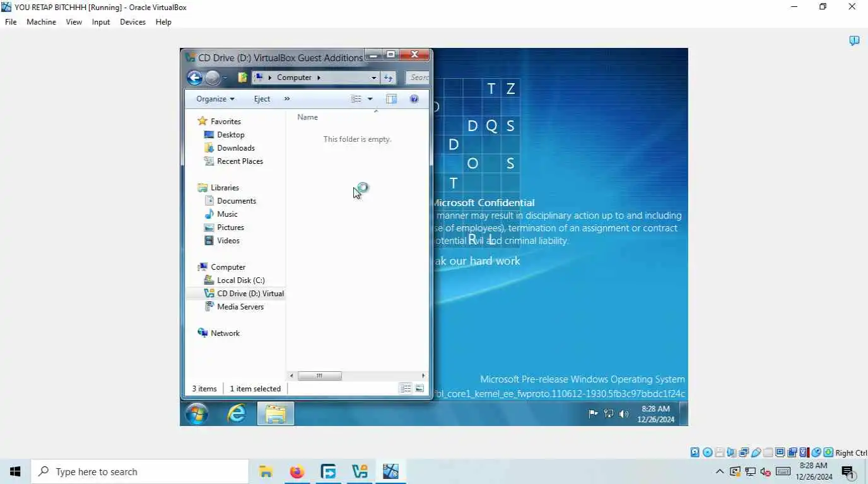Click VirtualBox display settings indicator
868x484 pixels.
point(780,452)
